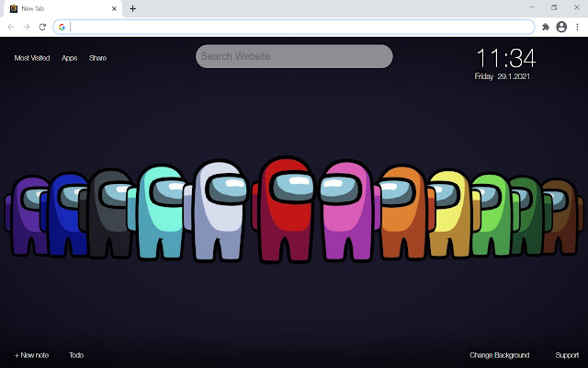Click the Google logo in address bar

pos(62,27)
